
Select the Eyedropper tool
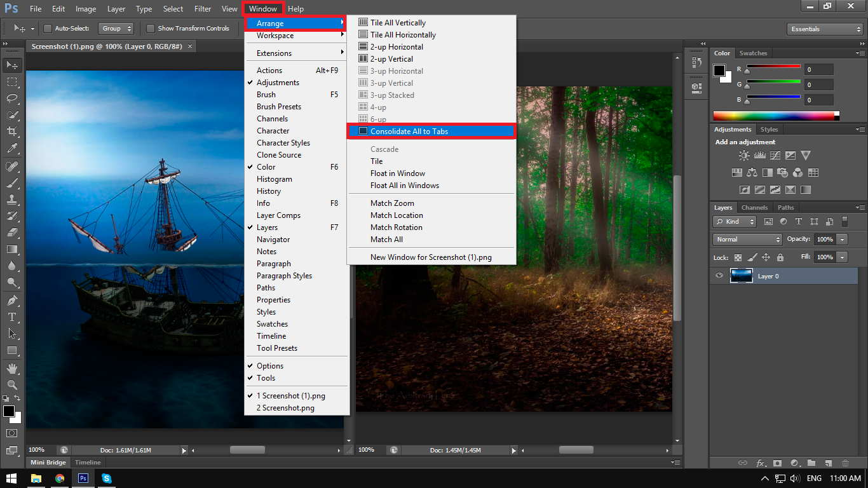pos(12,148)
